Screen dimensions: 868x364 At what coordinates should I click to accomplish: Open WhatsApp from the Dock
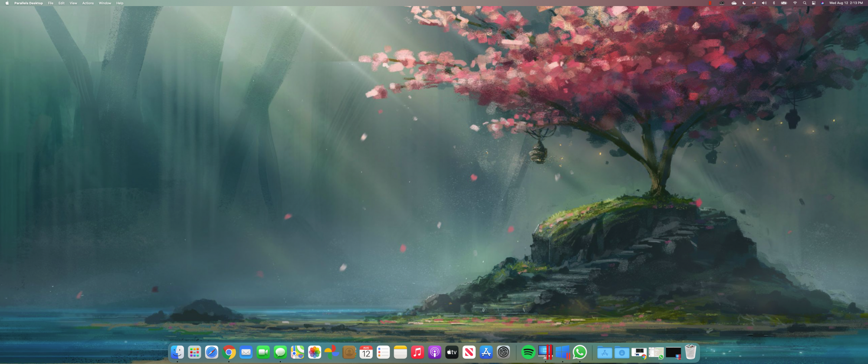click(580, 352)
